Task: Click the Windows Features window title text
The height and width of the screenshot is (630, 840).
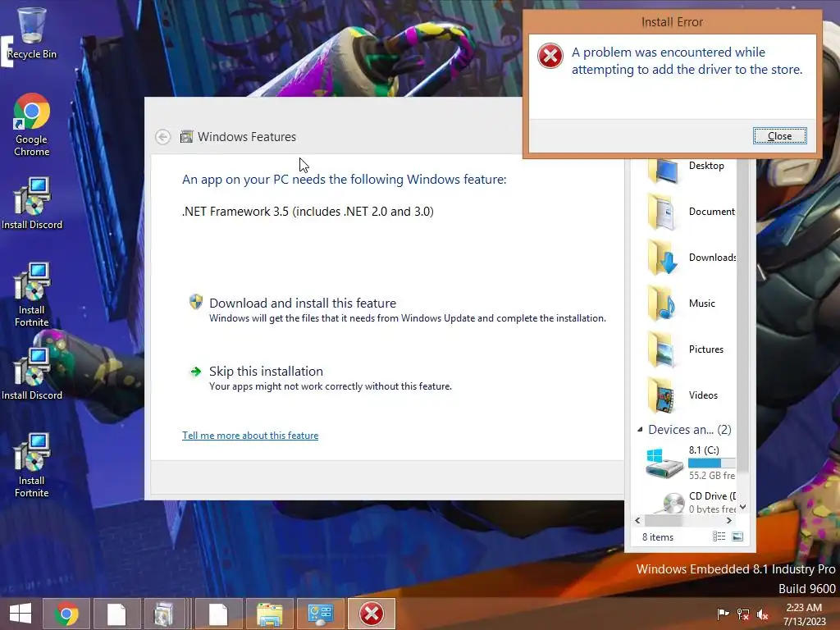Action: (x=247, y=137)
